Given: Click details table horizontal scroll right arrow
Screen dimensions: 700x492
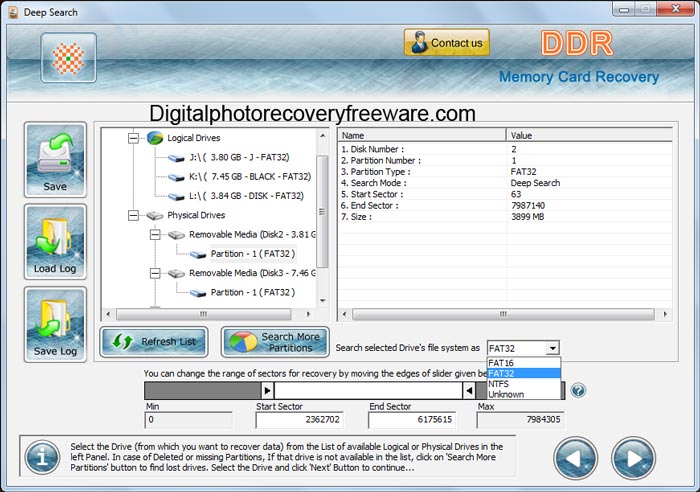Looking at the screenshot, I should [x=665, y=314].
